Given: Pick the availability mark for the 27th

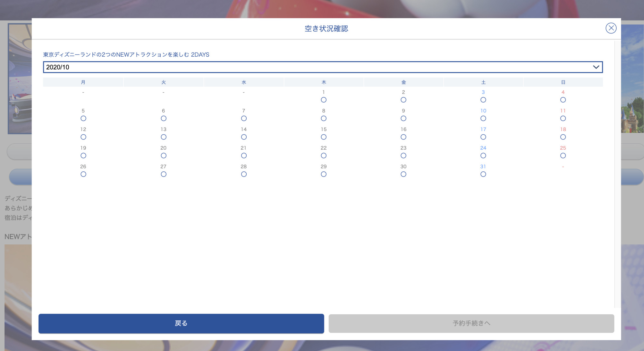Looking at the screenshot, I should point(164,174).
